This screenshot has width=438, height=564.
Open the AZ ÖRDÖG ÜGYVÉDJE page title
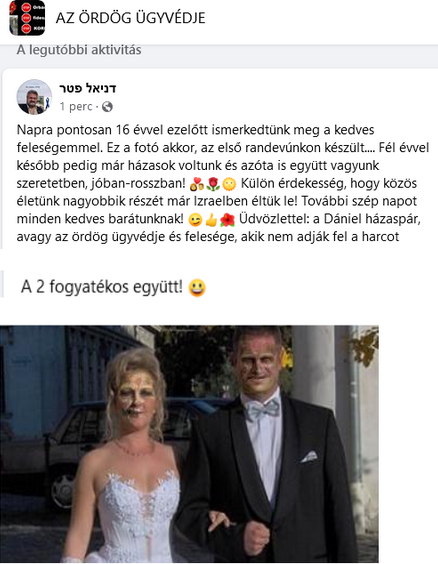tap(130, 18)
